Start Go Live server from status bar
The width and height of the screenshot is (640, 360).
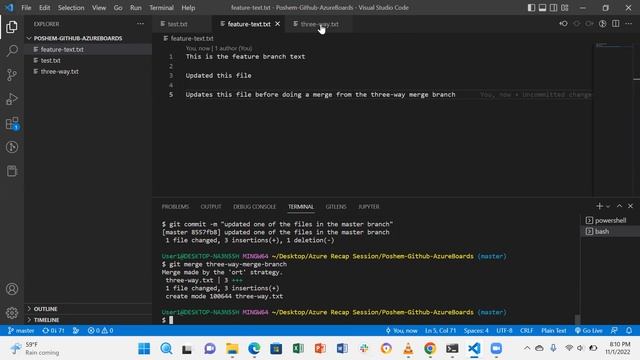click(589, 331)
